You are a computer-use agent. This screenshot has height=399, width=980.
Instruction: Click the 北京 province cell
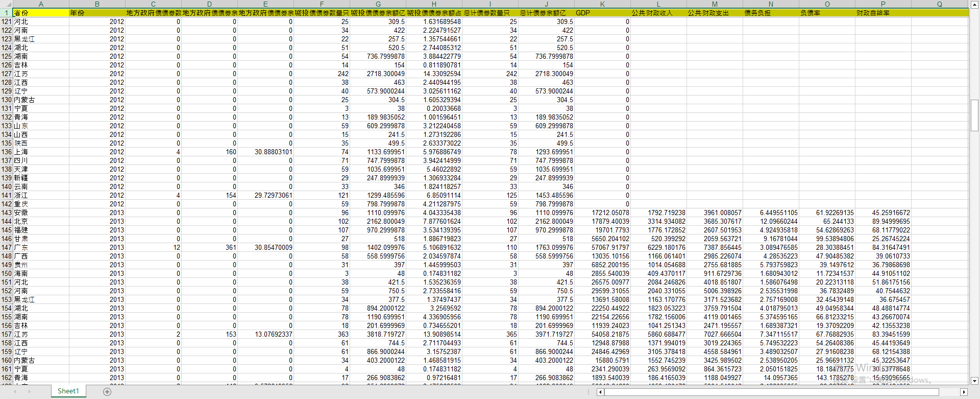pyautogui.click(x=41, y=222)
